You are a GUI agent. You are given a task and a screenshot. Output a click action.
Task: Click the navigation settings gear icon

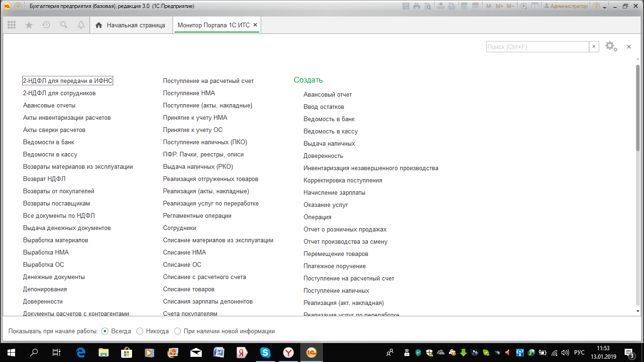611,46
